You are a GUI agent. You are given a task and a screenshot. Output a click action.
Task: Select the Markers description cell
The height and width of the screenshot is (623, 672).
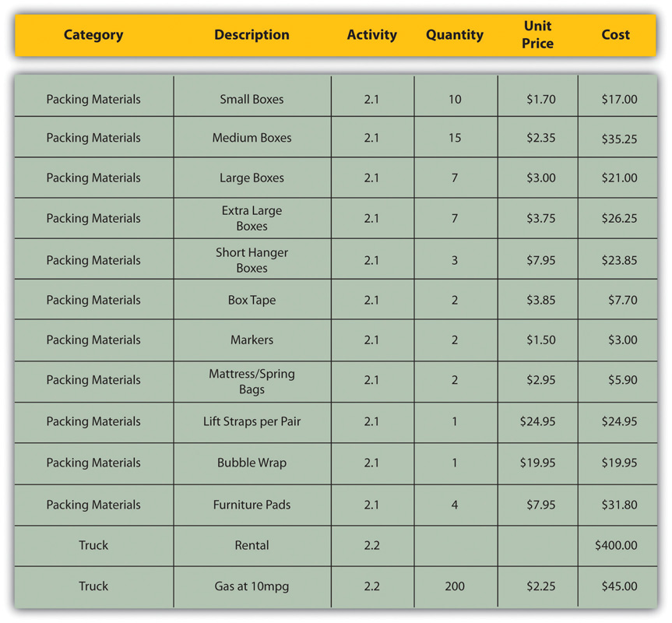coord(252,340)
